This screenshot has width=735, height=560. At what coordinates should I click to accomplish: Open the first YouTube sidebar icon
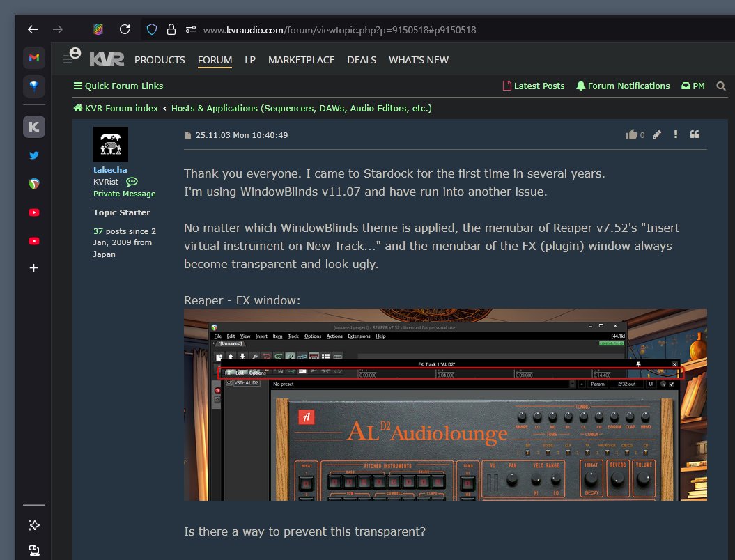(x=33, y=212)
